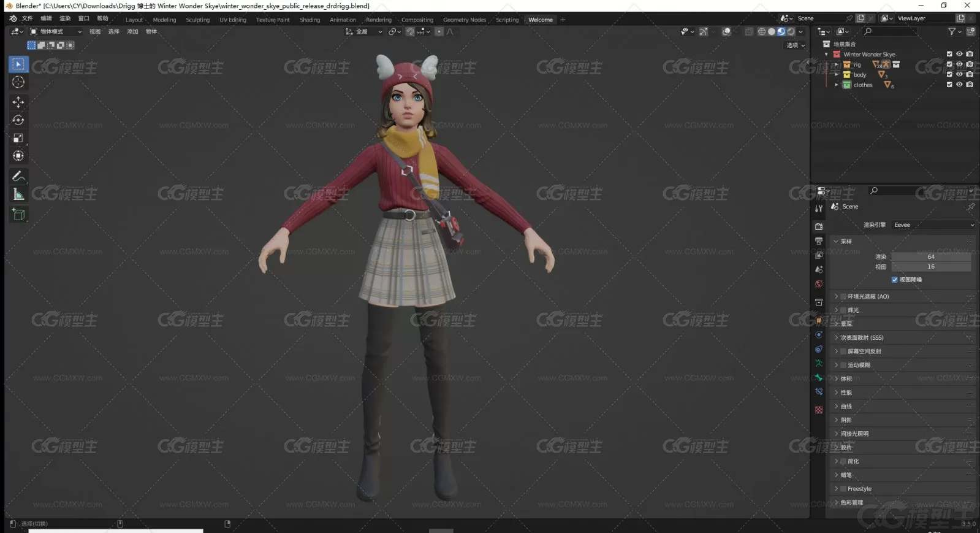Click the Blender logo menu icon
Viewport: 980px width, 533px height.
point(13,18)
